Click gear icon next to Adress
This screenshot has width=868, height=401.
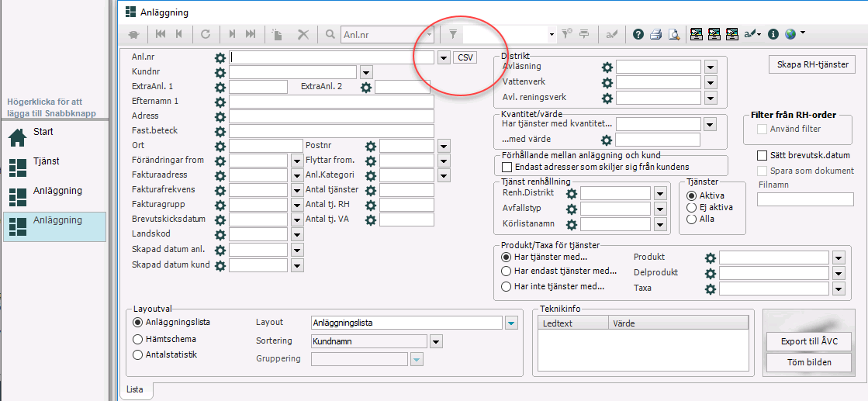click(220, 116)
